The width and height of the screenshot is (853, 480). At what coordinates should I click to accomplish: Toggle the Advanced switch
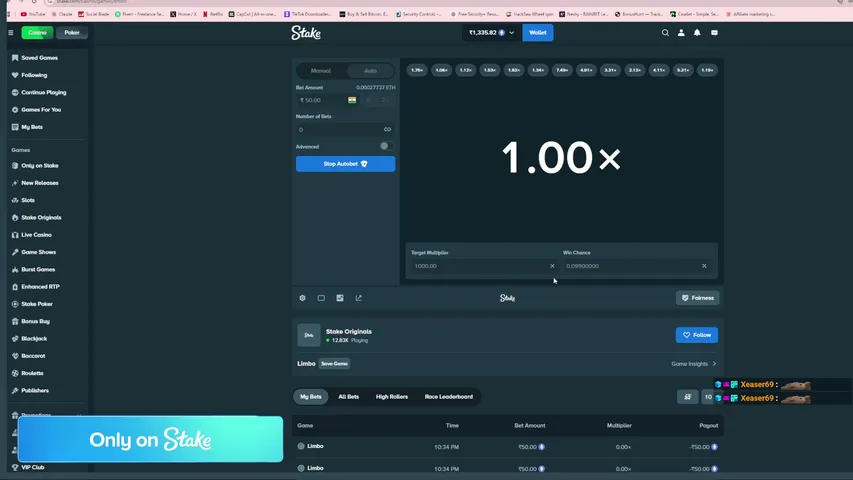pyautogui.click(x=386, y=146)
